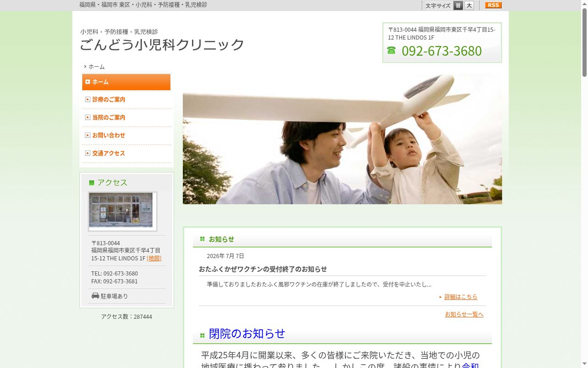Click the green telephone icon
The width and height of the screenshot is (588, 368).
click(391, 50)
